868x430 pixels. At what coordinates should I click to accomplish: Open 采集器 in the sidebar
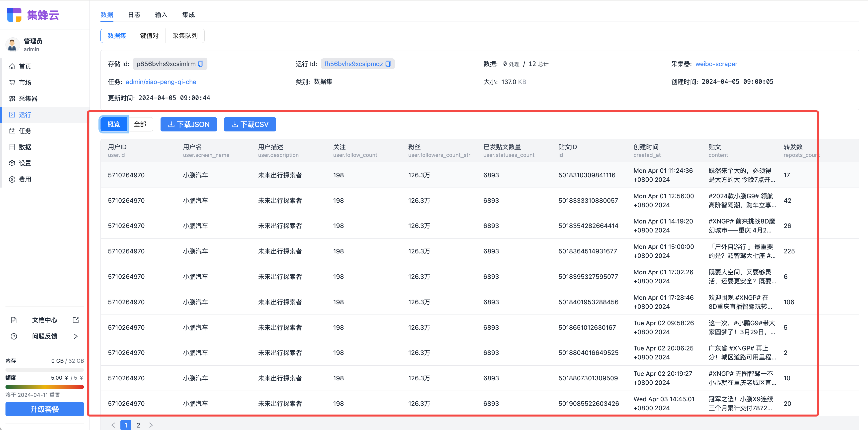(45, 99)
